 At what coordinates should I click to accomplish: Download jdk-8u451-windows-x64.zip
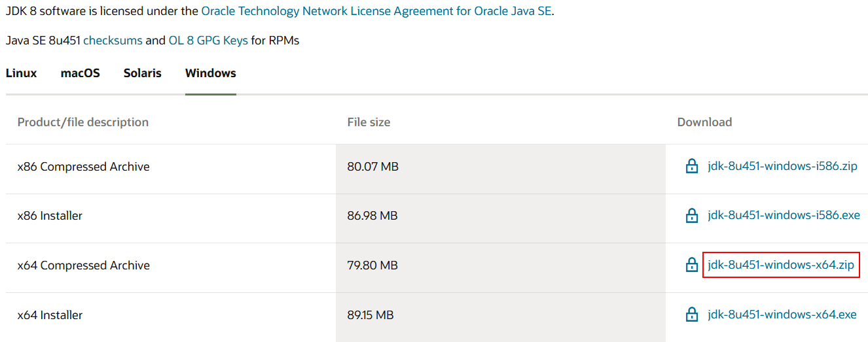pyautogui.click(x=781, y=265)
